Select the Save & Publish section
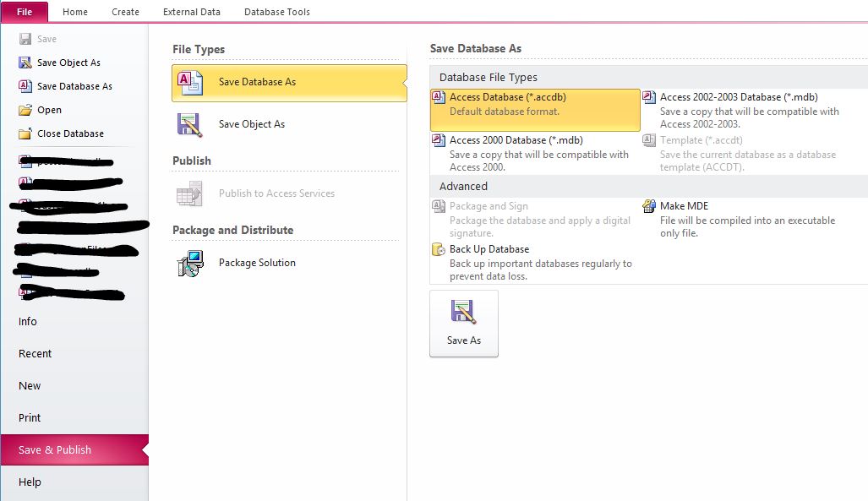The image size is (868, 501). point(74,450)
